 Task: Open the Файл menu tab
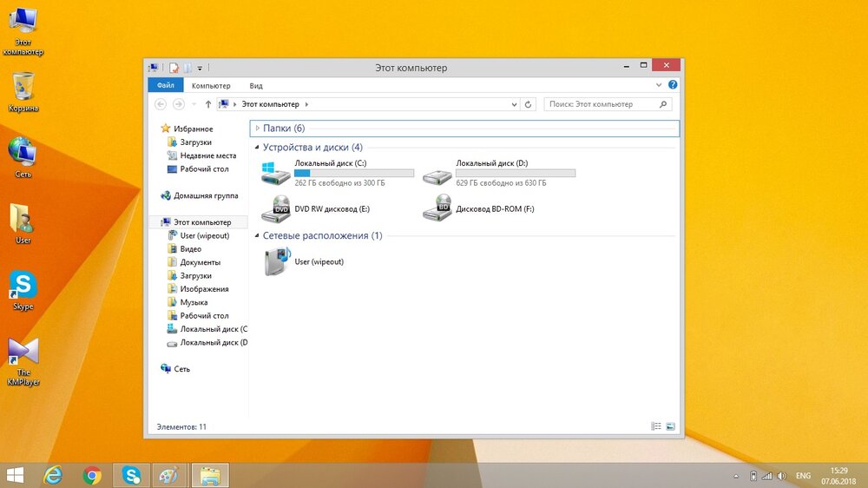[165, 86]
